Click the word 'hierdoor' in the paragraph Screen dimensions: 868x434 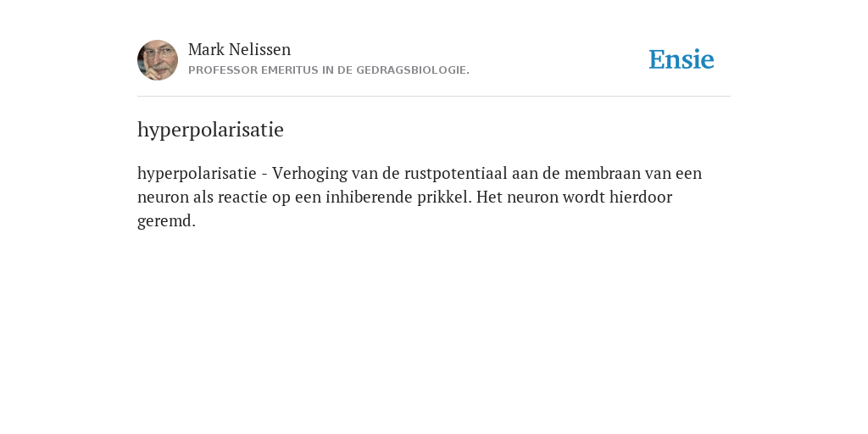pos(641,197)
